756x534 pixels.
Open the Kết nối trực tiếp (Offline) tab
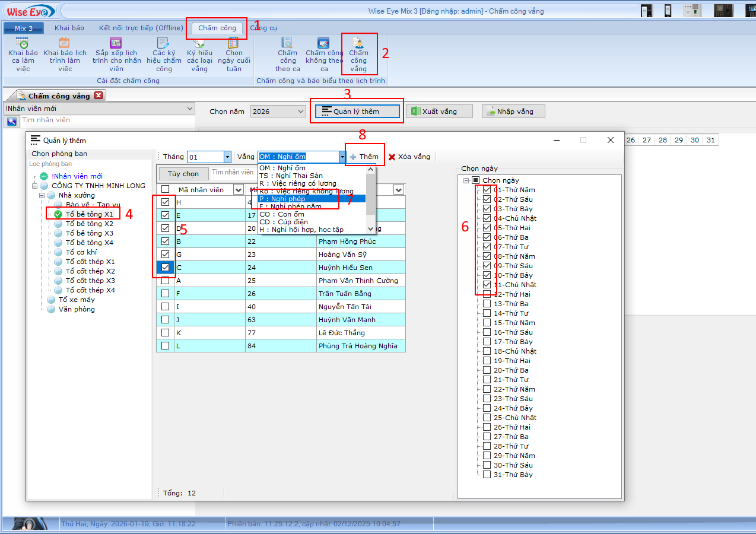pyautogui.click(x=141, y=28)
